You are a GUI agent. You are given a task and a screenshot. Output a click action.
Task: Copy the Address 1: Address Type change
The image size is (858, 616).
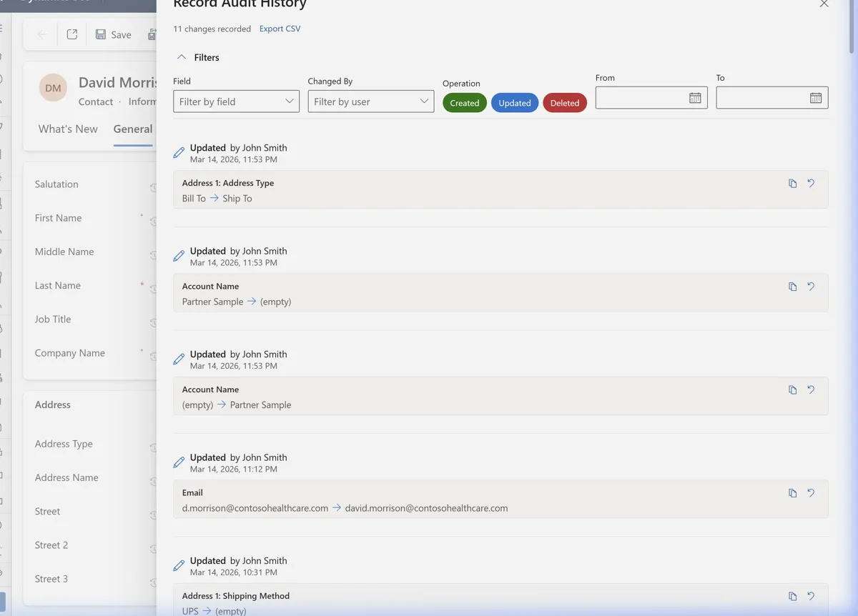pos(792,183)
